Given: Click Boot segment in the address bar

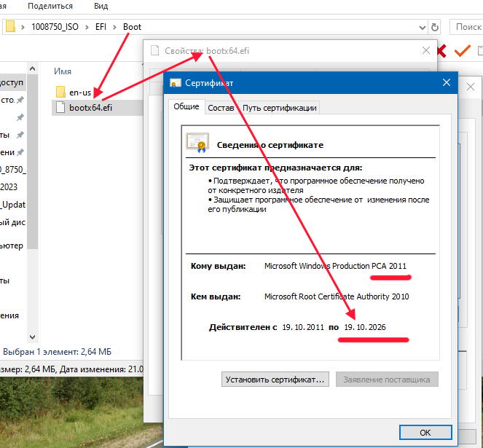Looking at the screenshot, I should 132,27.
